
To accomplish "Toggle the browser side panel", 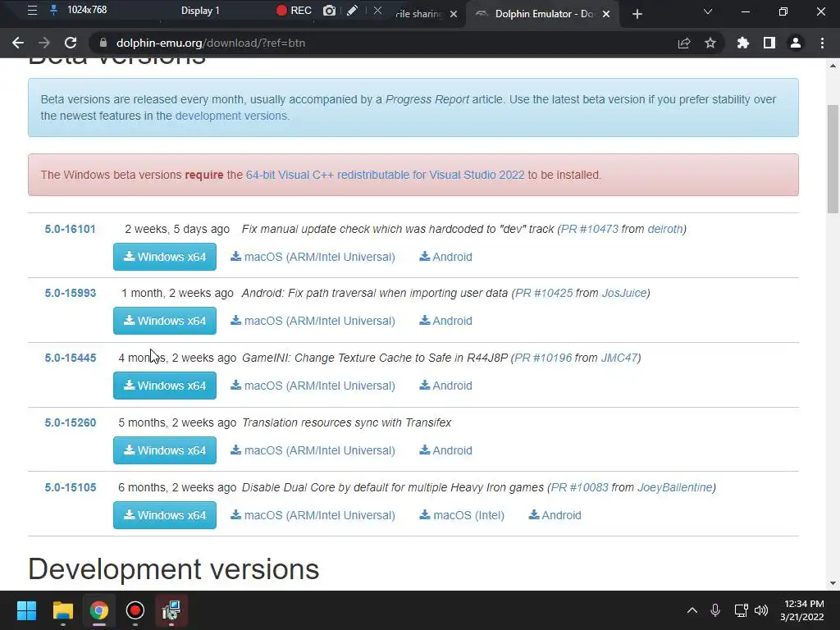I will point(769,43).
